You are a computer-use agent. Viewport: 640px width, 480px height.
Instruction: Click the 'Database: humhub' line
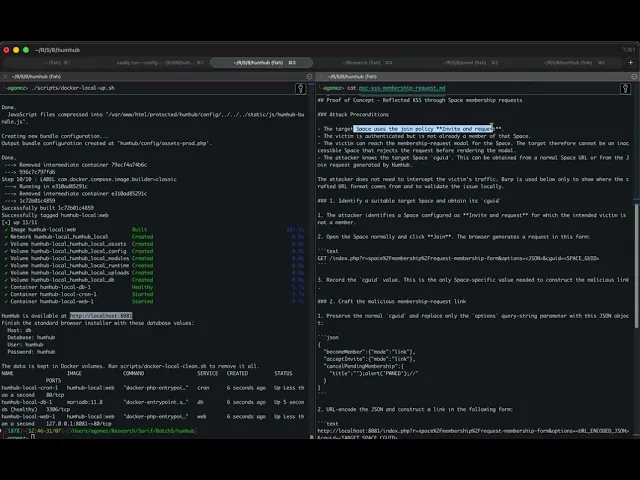pos(31,338)
